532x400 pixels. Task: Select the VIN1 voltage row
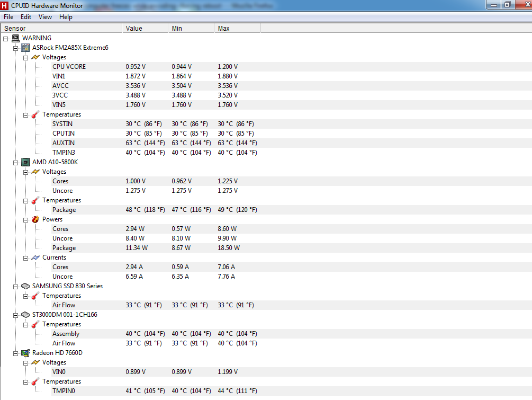(292, 76)
